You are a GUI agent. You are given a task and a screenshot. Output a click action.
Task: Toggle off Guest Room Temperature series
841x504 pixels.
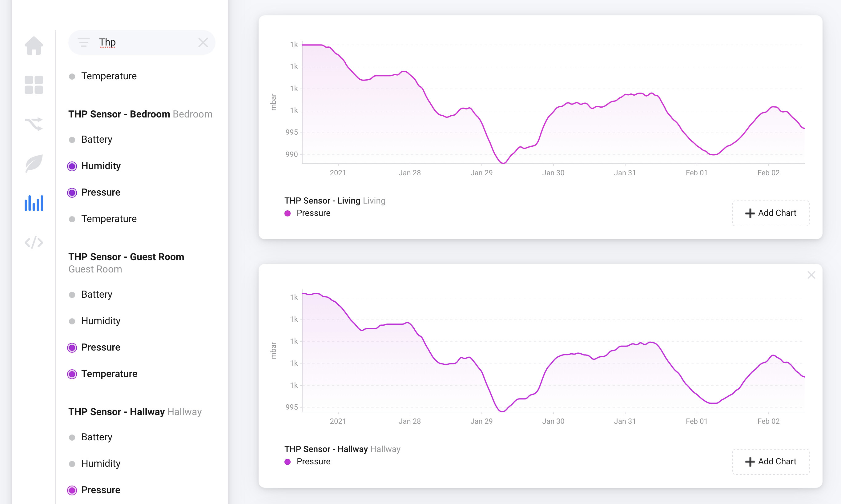(x=72, y=374)
